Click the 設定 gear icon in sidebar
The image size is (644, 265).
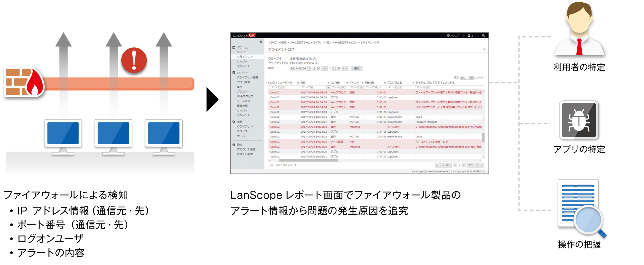(234, 144)
